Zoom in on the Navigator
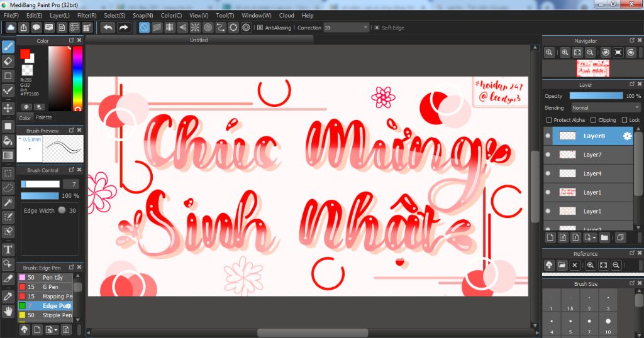 (565, 53)
